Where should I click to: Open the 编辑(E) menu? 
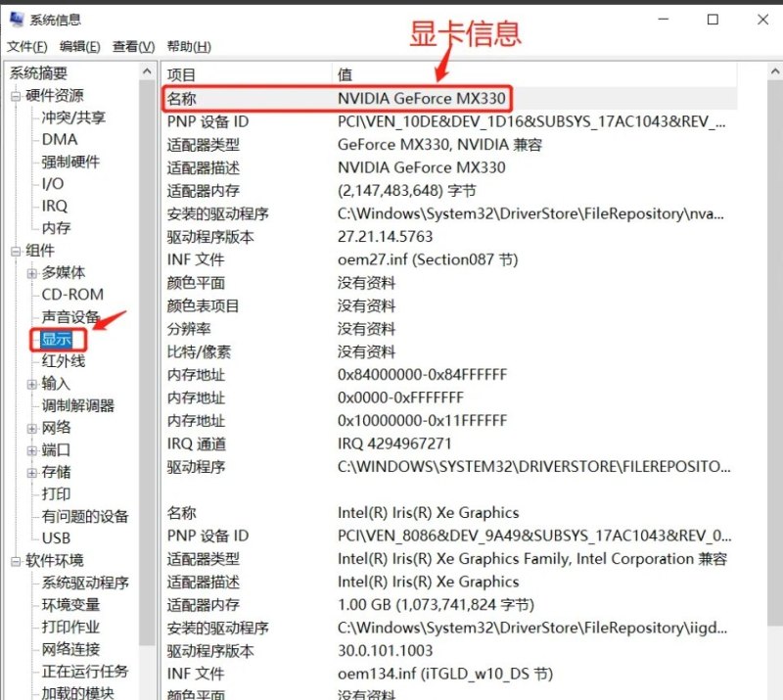pos(80,46)
